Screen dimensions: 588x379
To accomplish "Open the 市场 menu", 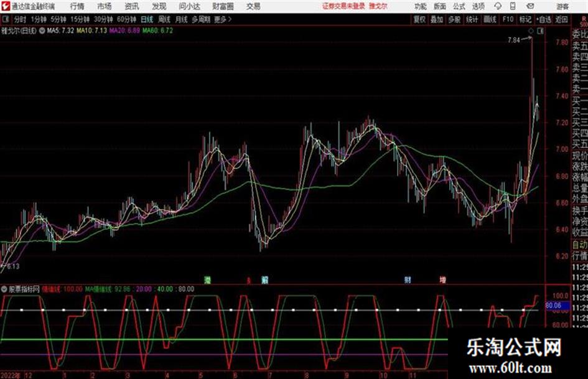I will click(105, 6).
